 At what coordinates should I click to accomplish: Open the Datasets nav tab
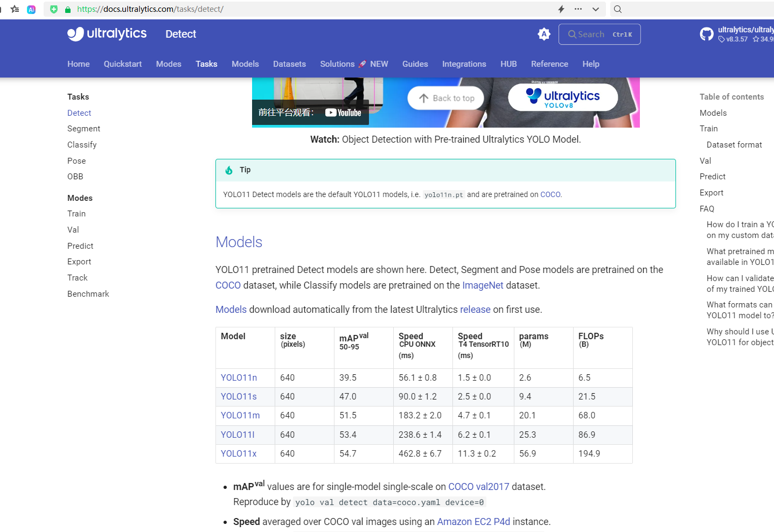click(x=289, y=64)
